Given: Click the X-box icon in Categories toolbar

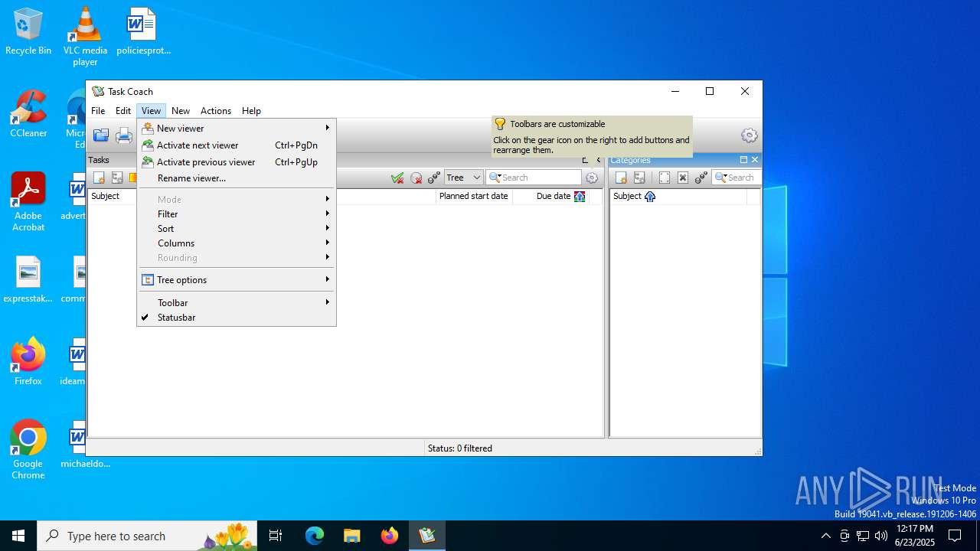Looking at the screenshot, I should click(x=682, y=178).
